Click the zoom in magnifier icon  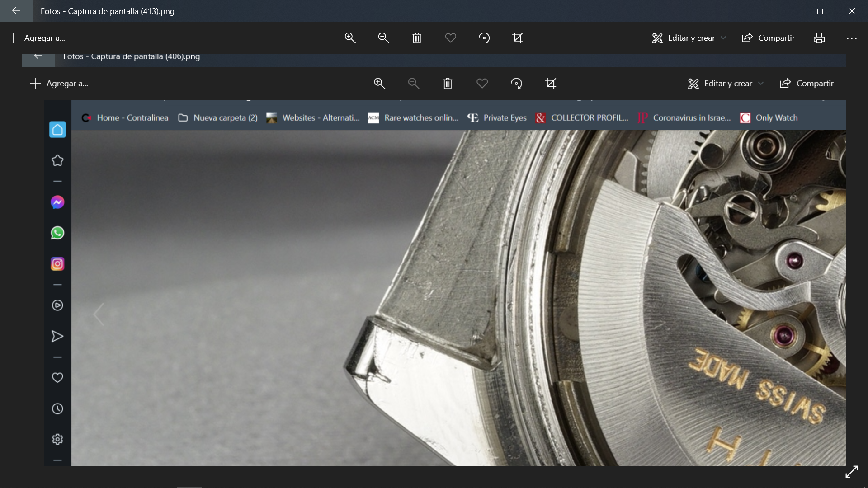click(x=350, y=38)
